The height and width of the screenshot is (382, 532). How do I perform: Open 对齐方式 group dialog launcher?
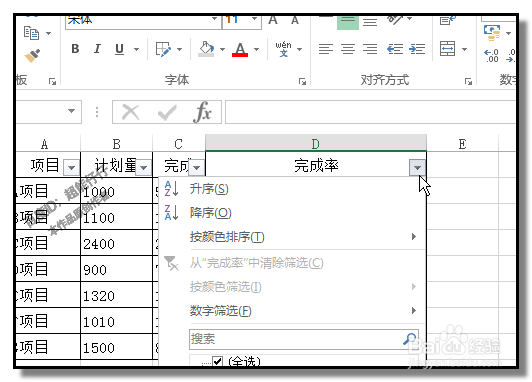pyautogui.click(x=468, y=81)
